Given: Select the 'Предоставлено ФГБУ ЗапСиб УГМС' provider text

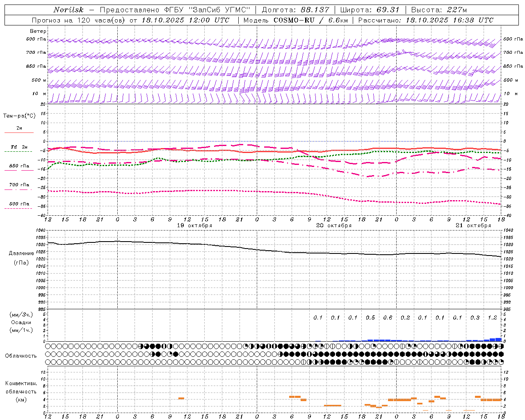Looking at the screenshot, I should coord(175,10).
